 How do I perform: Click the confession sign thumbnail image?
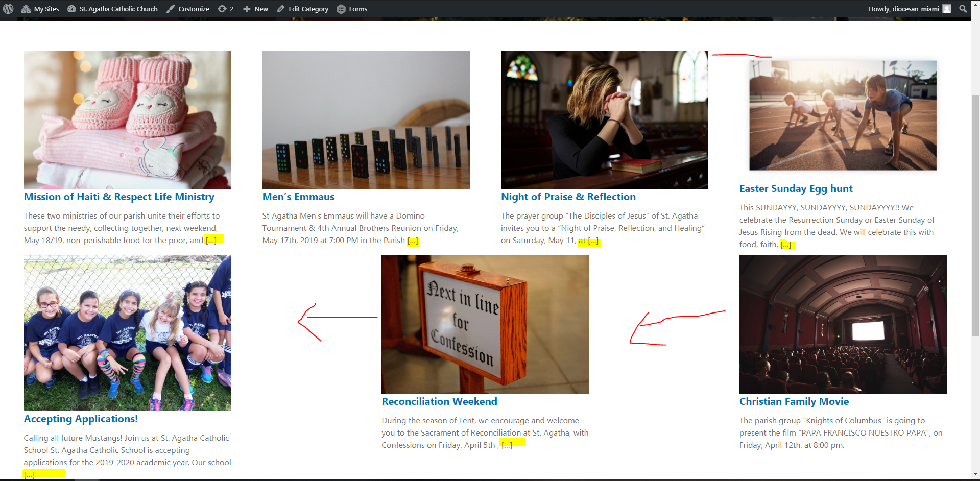[485, 324]
